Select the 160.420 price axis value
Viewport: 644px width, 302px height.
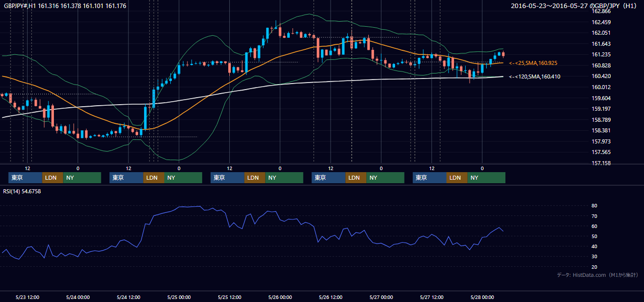(x=601, y=76)
